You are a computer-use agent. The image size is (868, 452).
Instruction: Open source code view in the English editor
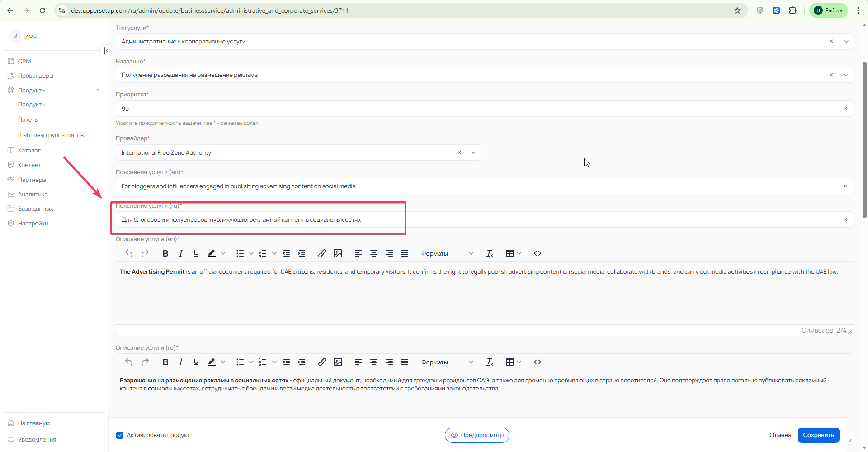tap(538, 253)
